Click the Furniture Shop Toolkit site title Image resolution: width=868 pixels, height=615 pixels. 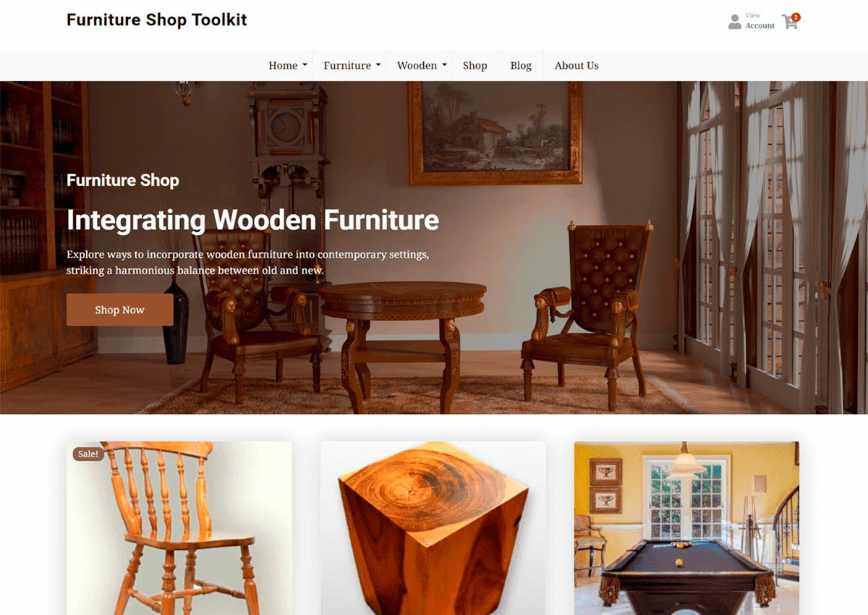(157, 20)
